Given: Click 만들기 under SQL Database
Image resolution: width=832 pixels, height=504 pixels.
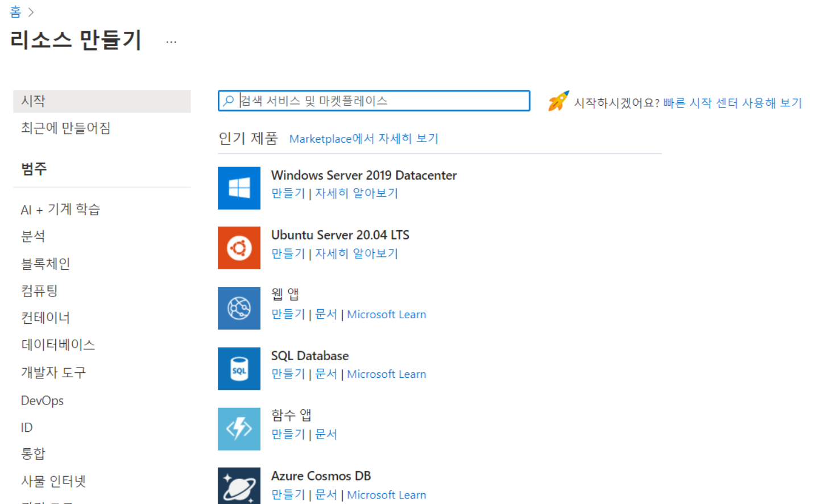Looking at the screenshot, I should [288, 374].
